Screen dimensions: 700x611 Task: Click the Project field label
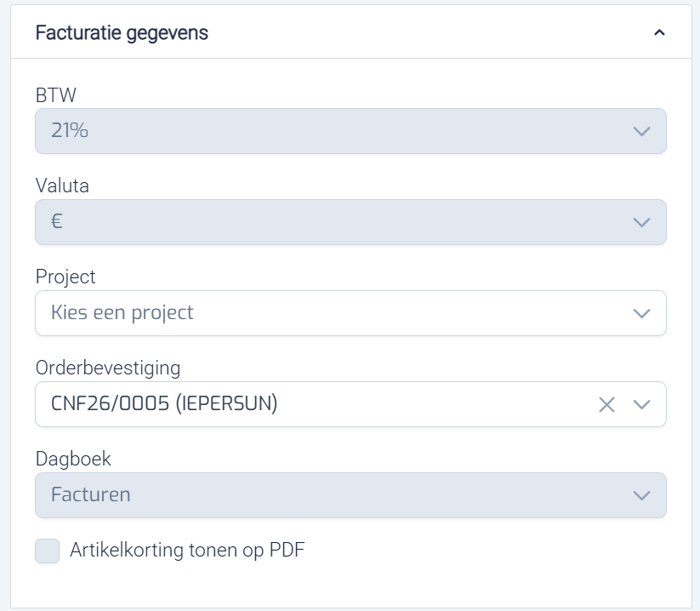point(65,277)
